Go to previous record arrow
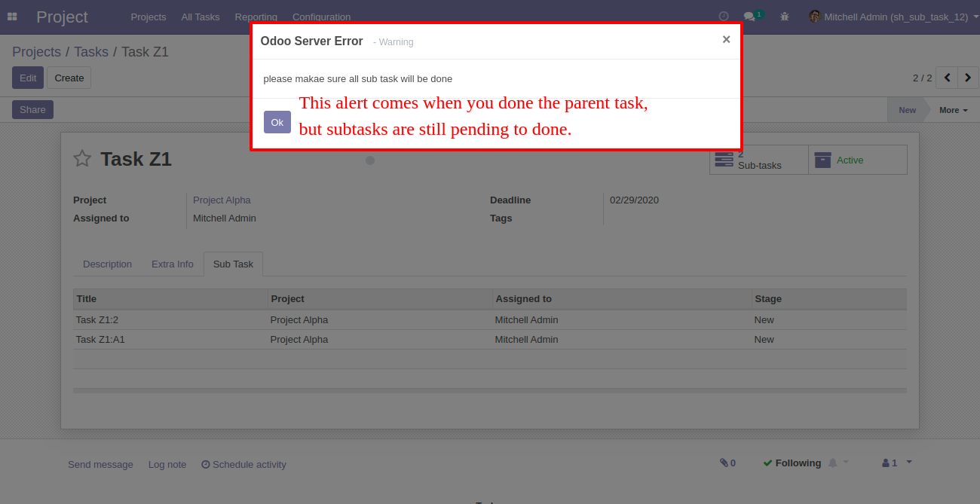 [x=947, y=78]
